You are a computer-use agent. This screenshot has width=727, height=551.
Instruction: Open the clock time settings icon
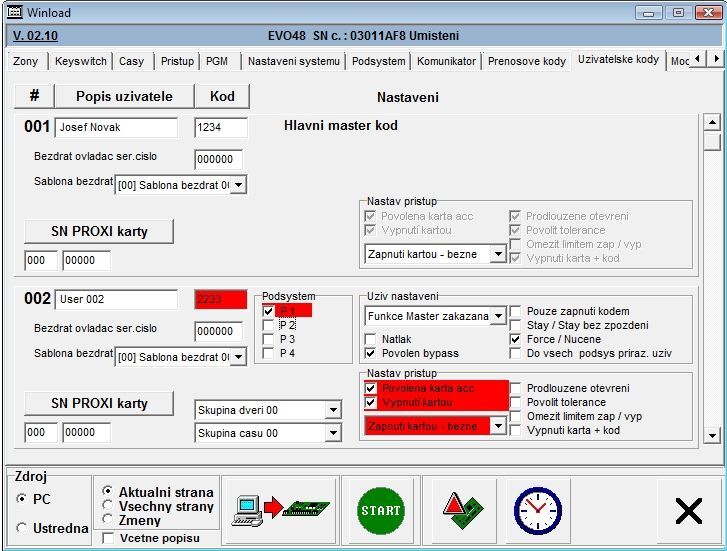(538, 510)
